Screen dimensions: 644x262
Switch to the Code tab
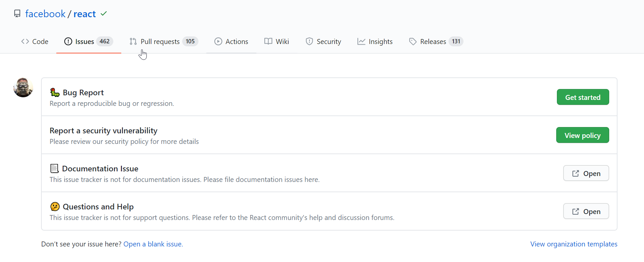click(35, 41)
